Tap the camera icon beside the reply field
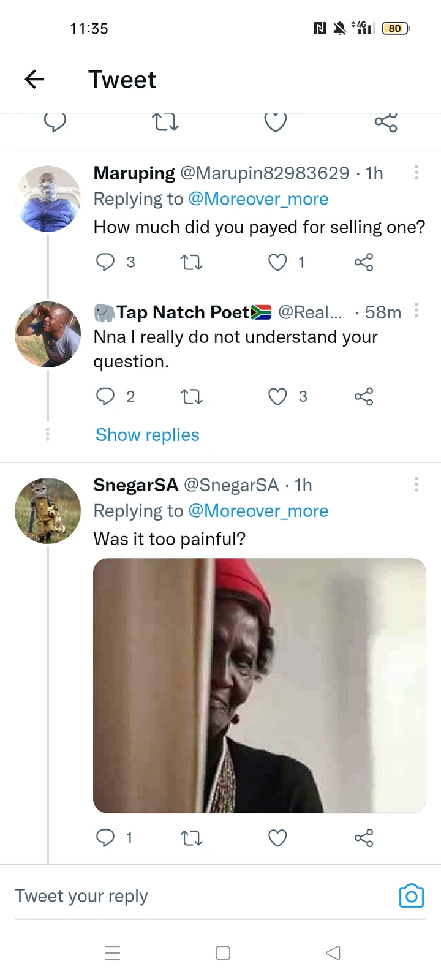Viewport: 441px width, 980px height. (x=412, y=896)
